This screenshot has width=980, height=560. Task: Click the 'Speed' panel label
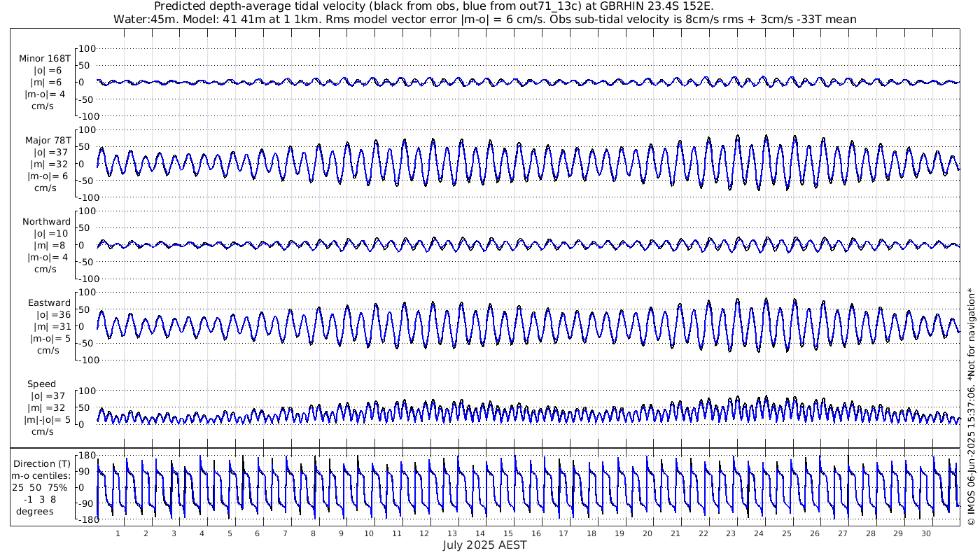pyautogui.click(x=42, y=384)
